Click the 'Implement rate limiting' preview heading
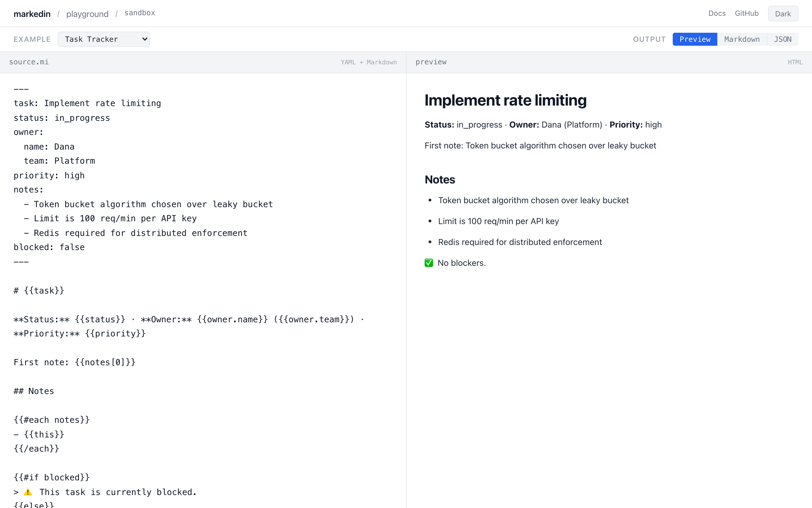This screenshot has height=508, width=812. point(505,100)
